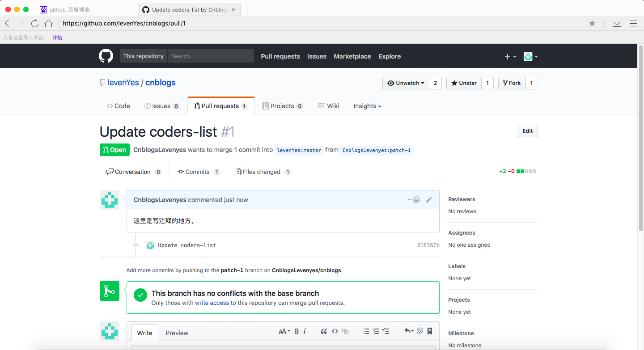Switch to the Code tab
Screen dimensions: 644x350
point(119,106)
